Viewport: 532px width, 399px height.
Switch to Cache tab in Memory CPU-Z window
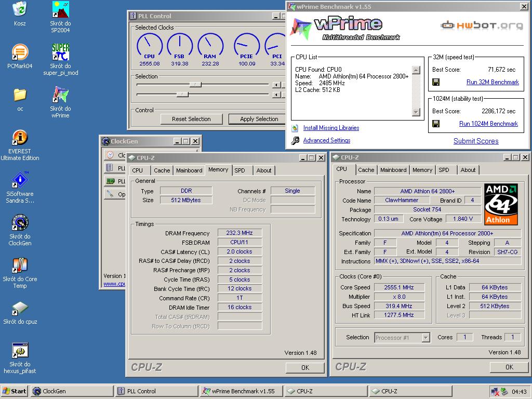click(x=162, y=170)
